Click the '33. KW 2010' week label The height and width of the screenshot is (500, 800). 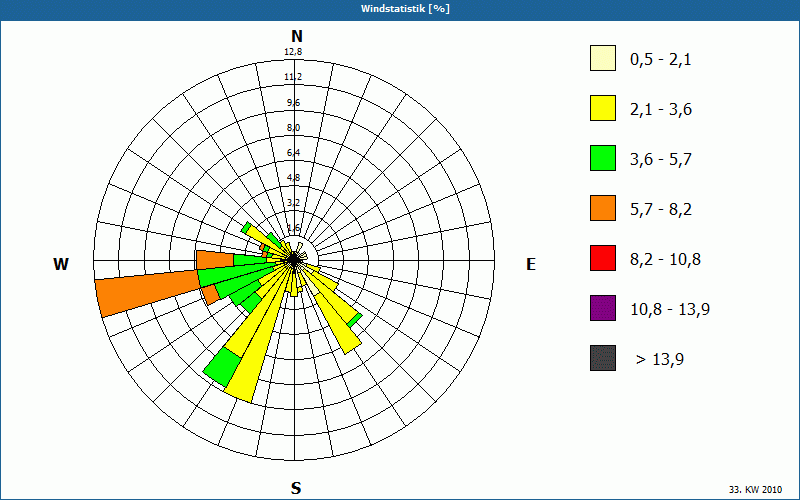[x=755, y=489]
